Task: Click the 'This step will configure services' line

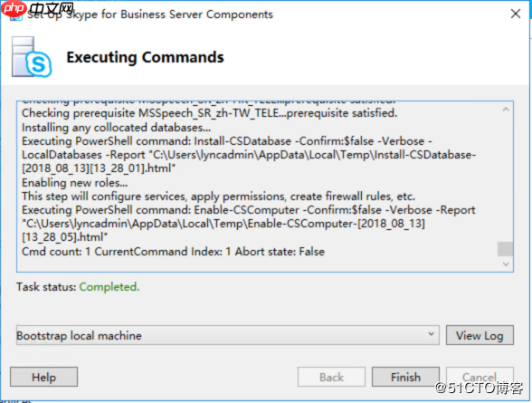Action: pos(218,197)
